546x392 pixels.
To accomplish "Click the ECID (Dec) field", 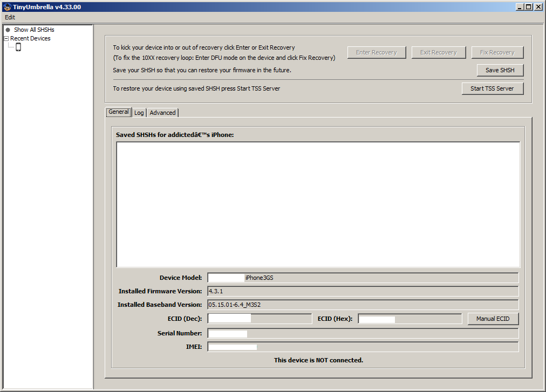I will [260, 319].
